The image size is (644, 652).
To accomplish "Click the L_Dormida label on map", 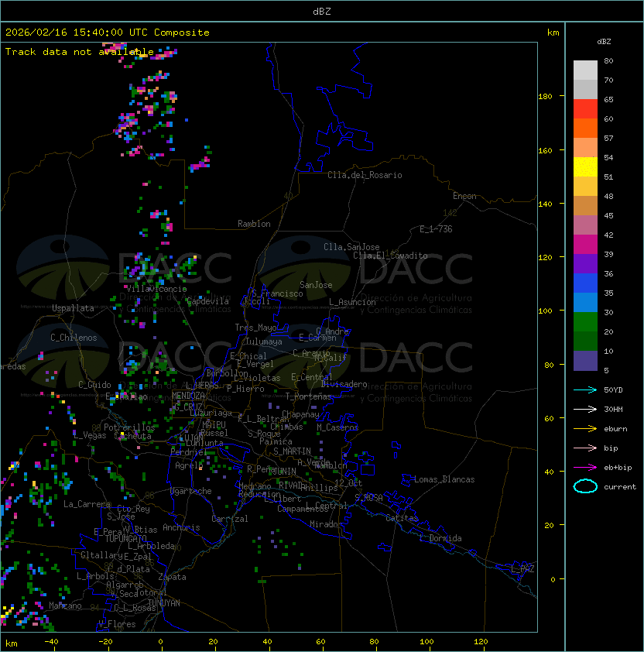I will pyautogui.click(x=440, y=538).
